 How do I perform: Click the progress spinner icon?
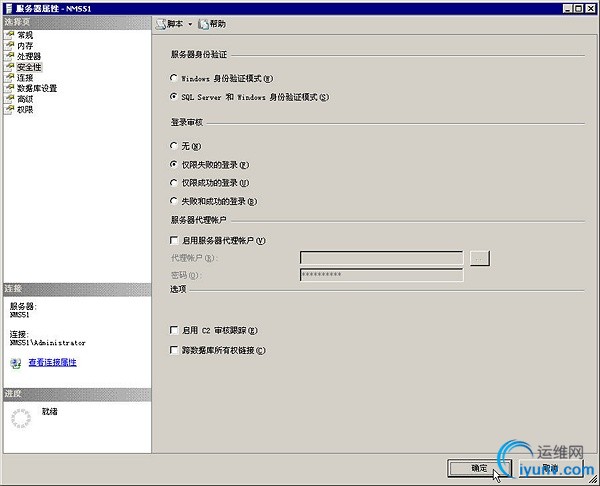21,418
